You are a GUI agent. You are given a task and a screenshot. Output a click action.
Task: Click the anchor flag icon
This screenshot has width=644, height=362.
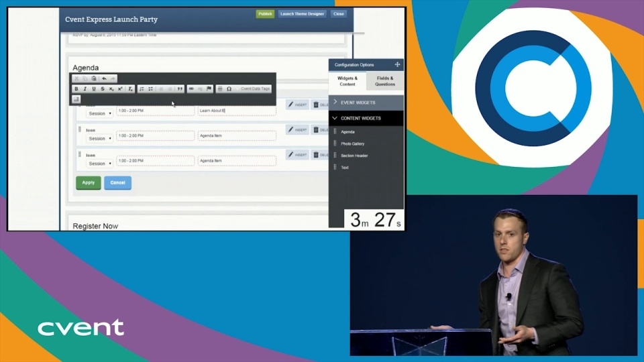209,88
